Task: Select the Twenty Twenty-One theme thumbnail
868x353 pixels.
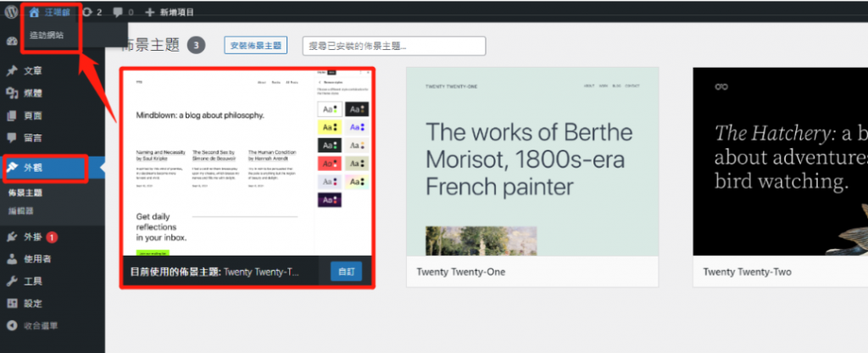Action: (532, 162)
